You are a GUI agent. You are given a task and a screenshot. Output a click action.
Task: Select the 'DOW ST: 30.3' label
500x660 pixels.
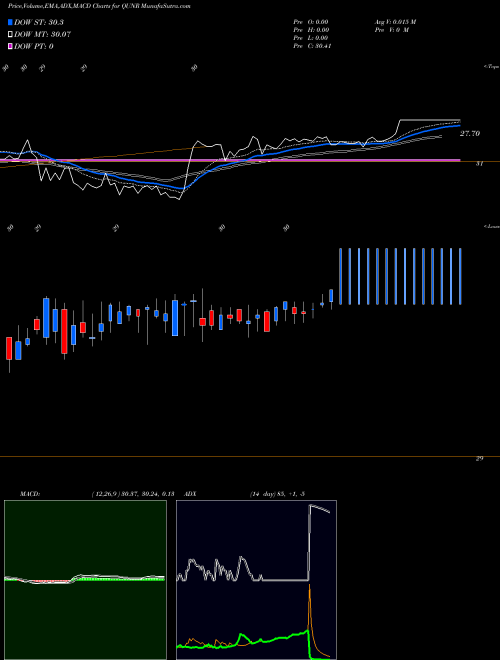point(38,22)
